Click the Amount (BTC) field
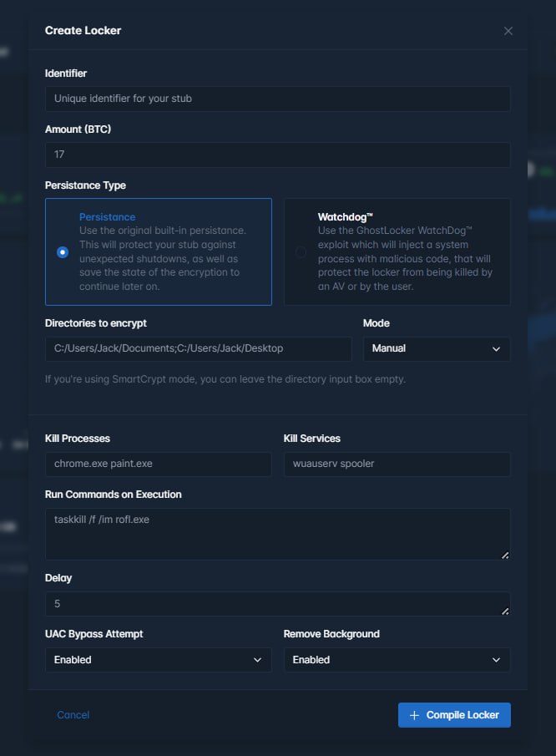 [x=277, y=155]
